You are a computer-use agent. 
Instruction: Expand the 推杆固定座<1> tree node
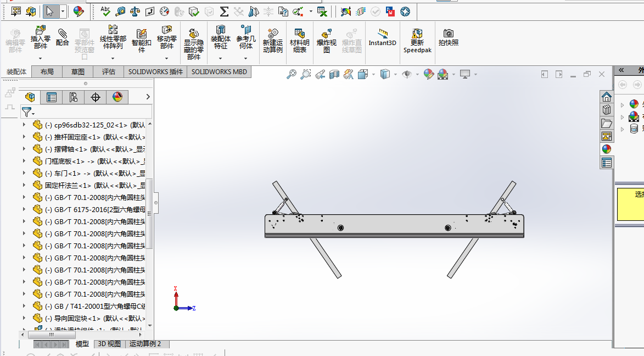(24, 137)
